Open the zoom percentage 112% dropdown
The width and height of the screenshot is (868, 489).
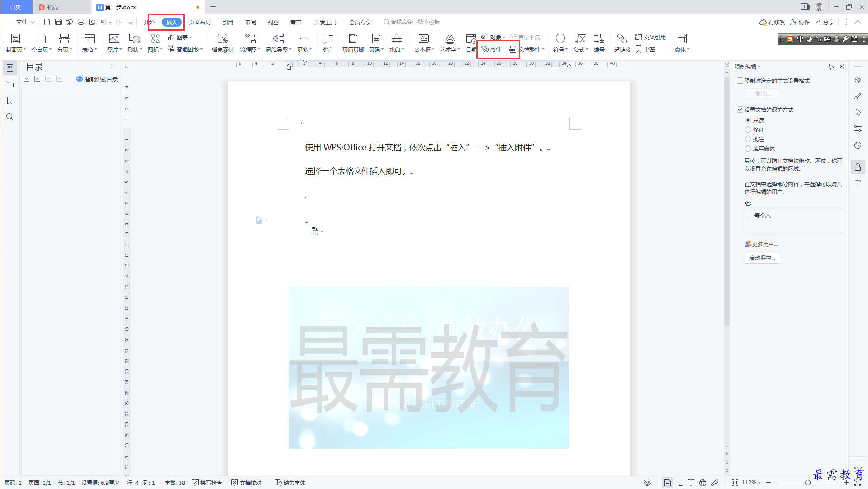pyautogui.click(x=759, y=483)
